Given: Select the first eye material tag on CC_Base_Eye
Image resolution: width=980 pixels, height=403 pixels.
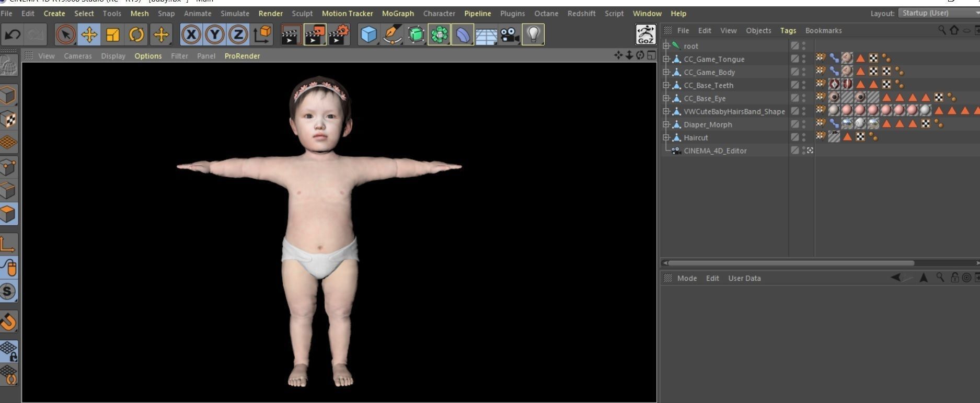Looking at the screenshot, I should click(x=834, y=98).
